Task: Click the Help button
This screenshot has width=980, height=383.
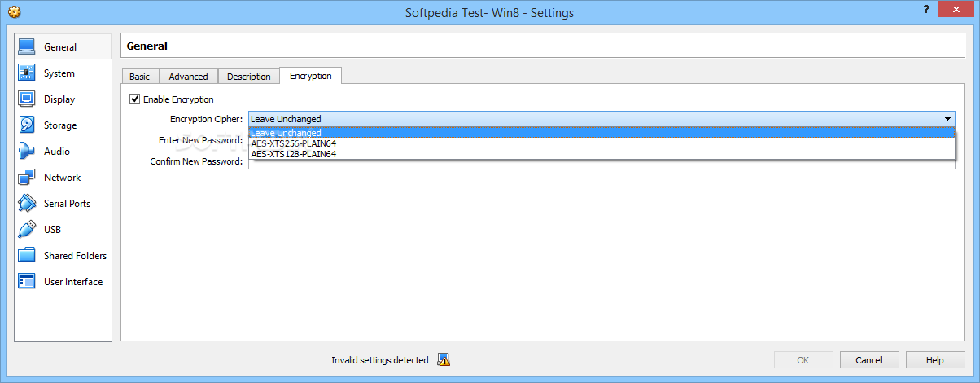Action: click(x=935, y=359)
